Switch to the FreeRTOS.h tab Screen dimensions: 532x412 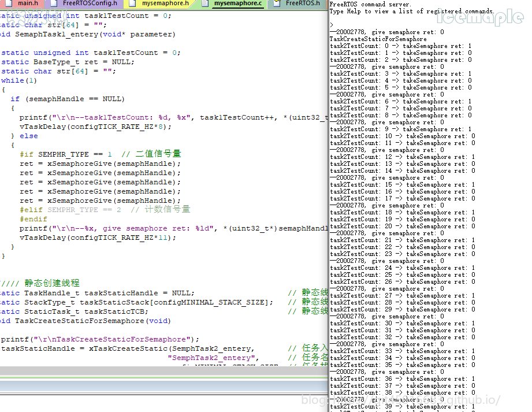pos(298,3)
